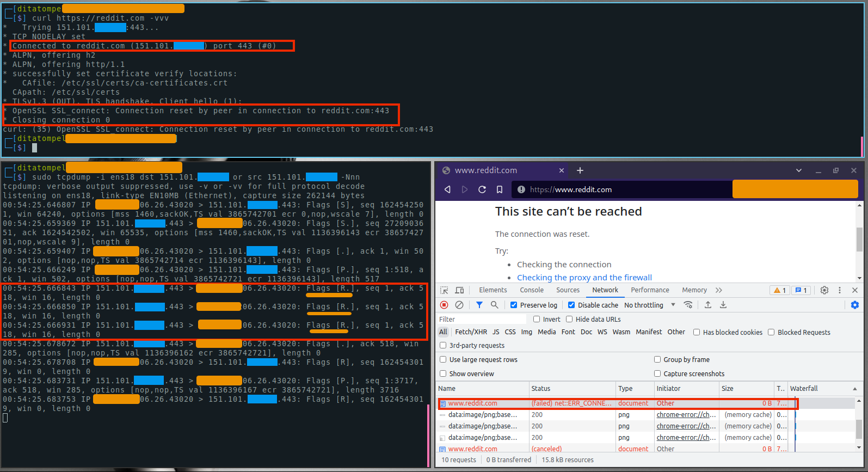Open Checking the proxy and the firewall link
The width and height of the screenshot is (868, 472).
(x=584, y=277)
